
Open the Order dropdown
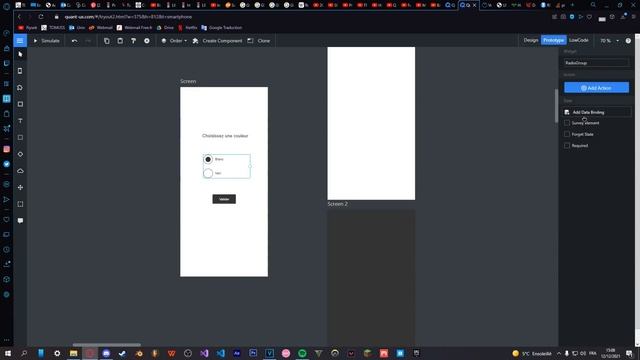coord(174,41)
